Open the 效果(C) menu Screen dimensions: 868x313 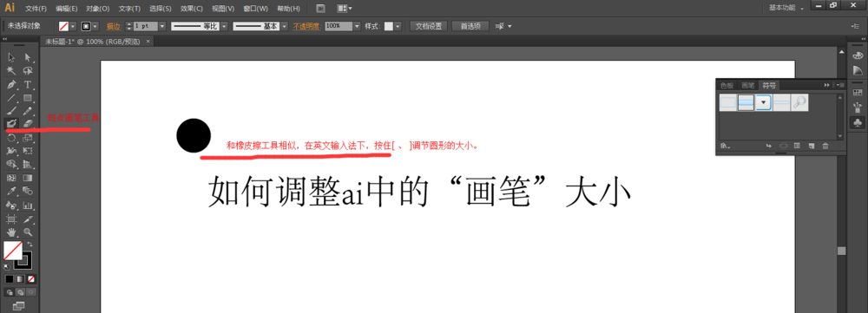[192, 9]
